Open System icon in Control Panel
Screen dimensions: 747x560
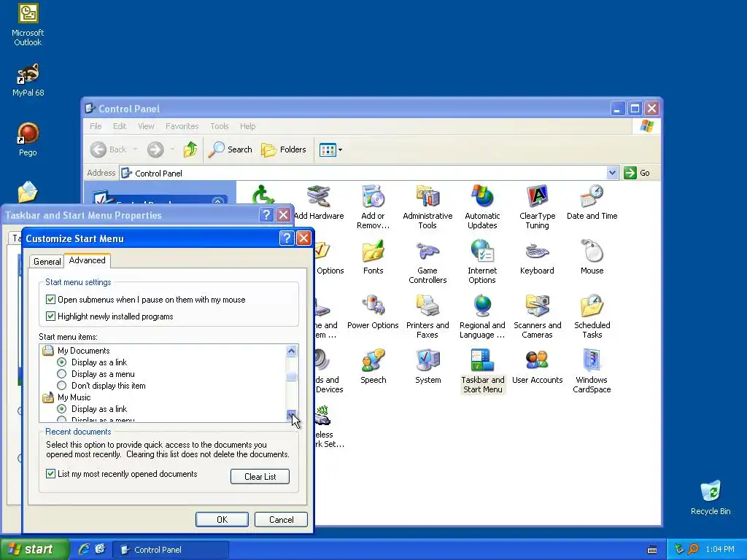click(427, 367)
